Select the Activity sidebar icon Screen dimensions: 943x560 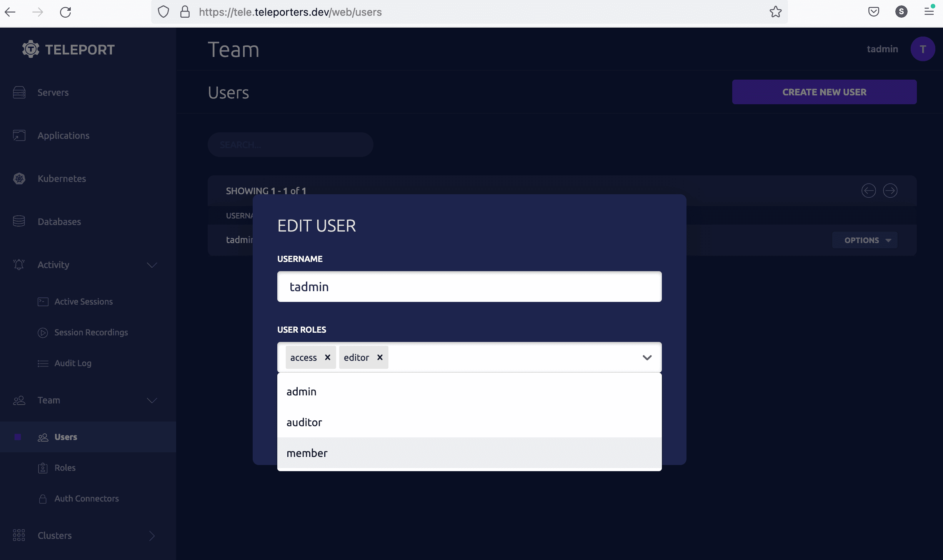pos(19,265)
